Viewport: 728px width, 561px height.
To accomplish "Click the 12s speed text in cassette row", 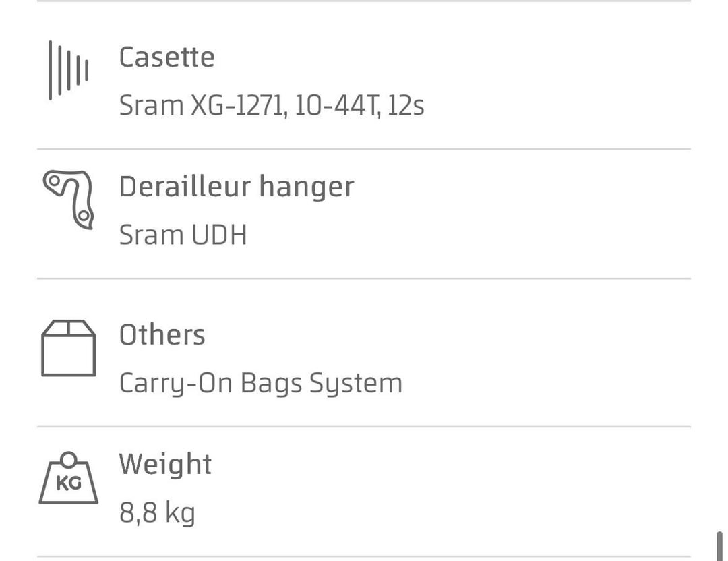I will point(406,106).
